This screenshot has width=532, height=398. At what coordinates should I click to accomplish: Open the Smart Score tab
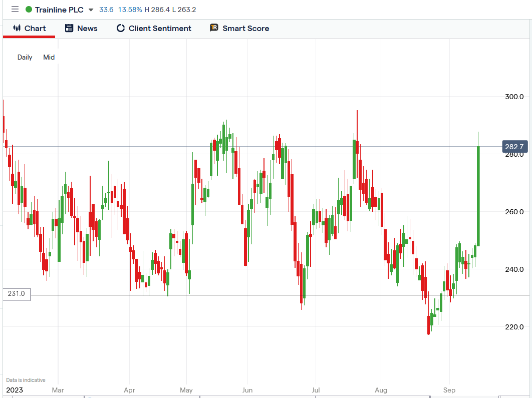[239, 29]
